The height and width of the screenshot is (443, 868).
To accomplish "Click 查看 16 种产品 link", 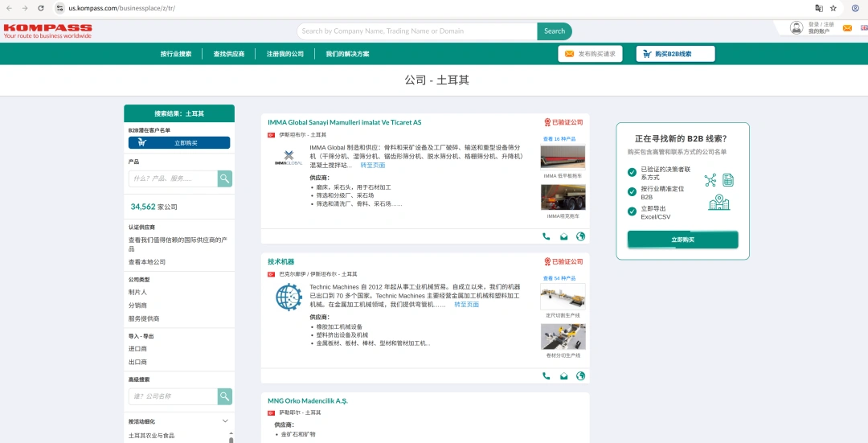I will click(x=559, y=139).
